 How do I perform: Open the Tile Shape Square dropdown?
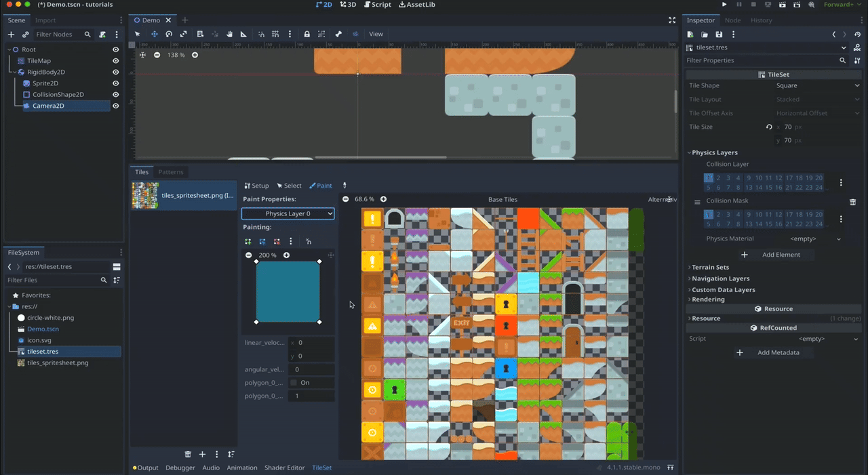[818, 85]
